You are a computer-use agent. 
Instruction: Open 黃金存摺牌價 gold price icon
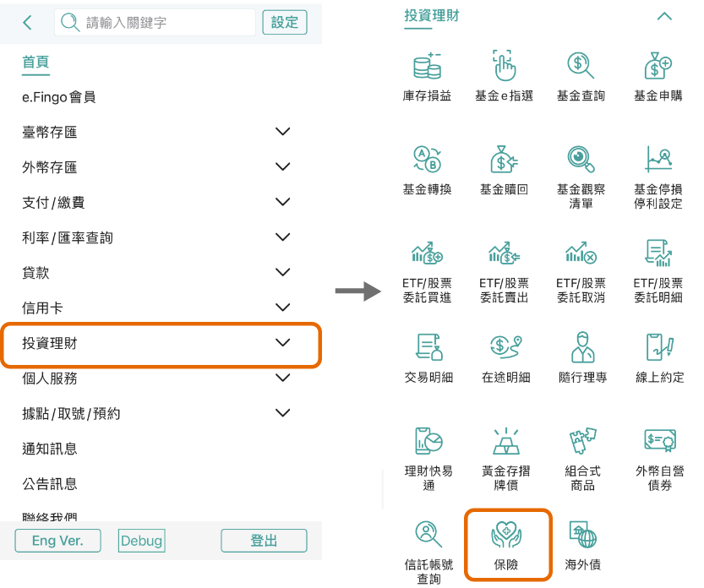(506, 440)
